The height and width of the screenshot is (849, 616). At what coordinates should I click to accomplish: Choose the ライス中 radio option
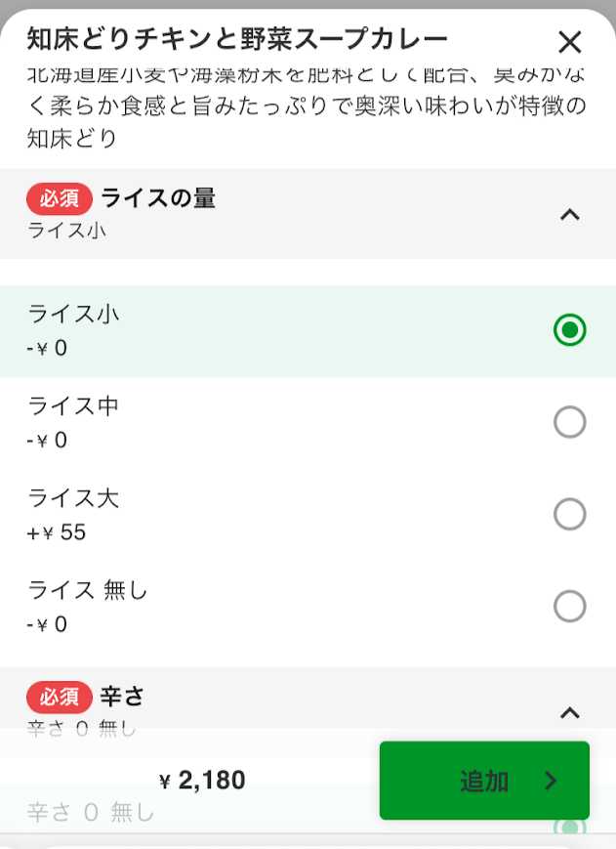coord(570,422)
